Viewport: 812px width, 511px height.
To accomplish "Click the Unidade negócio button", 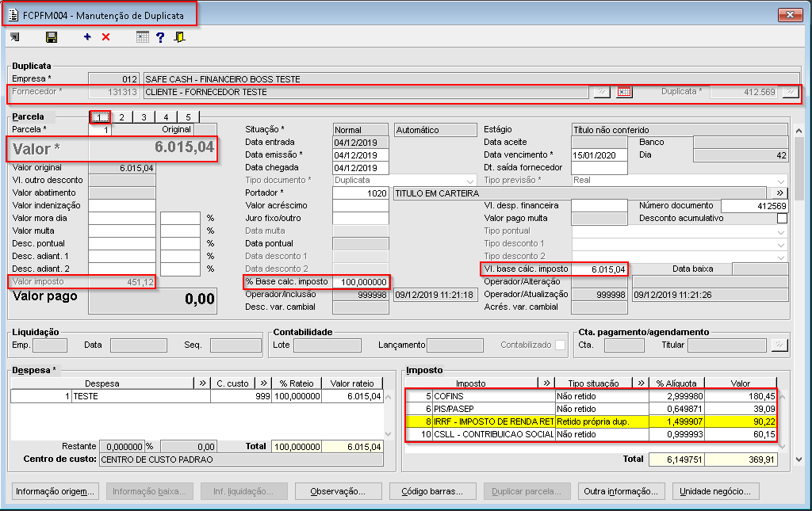I will point(715,491).
